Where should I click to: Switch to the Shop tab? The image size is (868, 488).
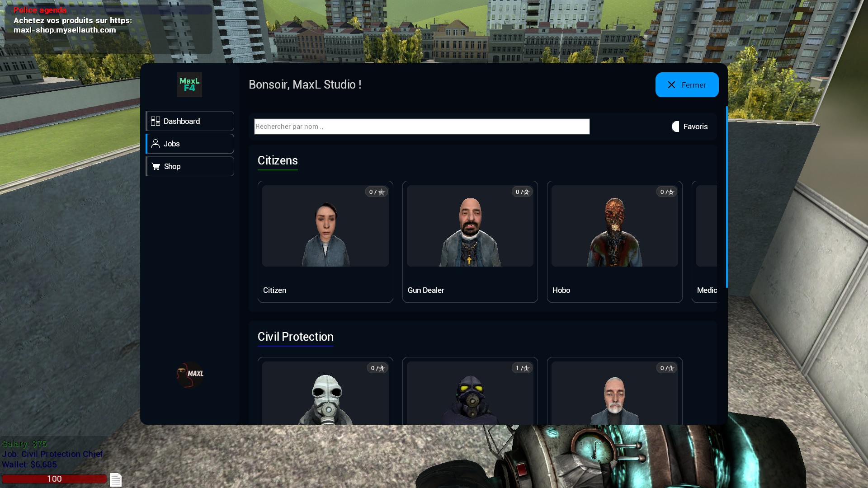coord(190,166)
